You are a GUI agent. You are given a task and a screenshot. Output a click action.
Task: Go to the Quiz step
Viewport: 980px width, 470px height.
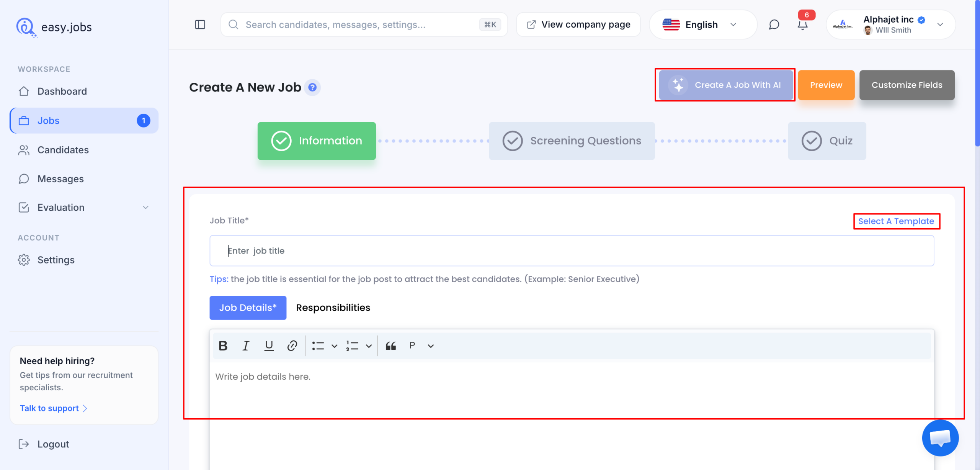pyautogui.click(x=827, y=141)
